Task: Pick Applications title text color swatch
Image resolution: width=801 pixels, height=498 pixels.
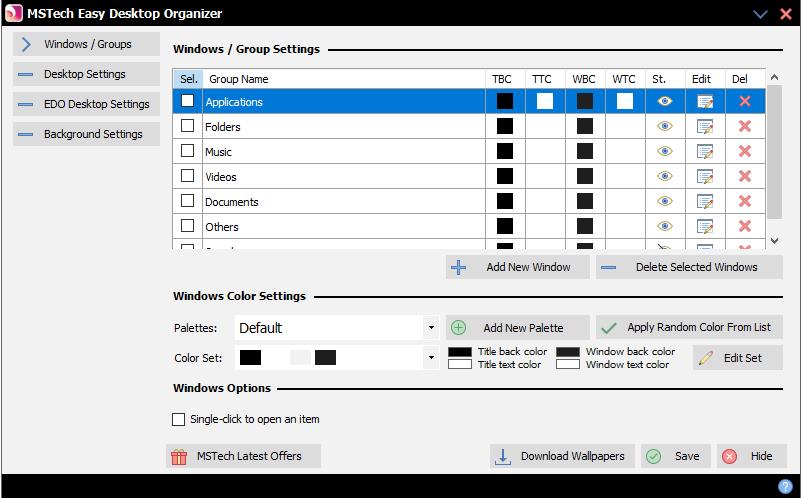Action: (545, 101)
